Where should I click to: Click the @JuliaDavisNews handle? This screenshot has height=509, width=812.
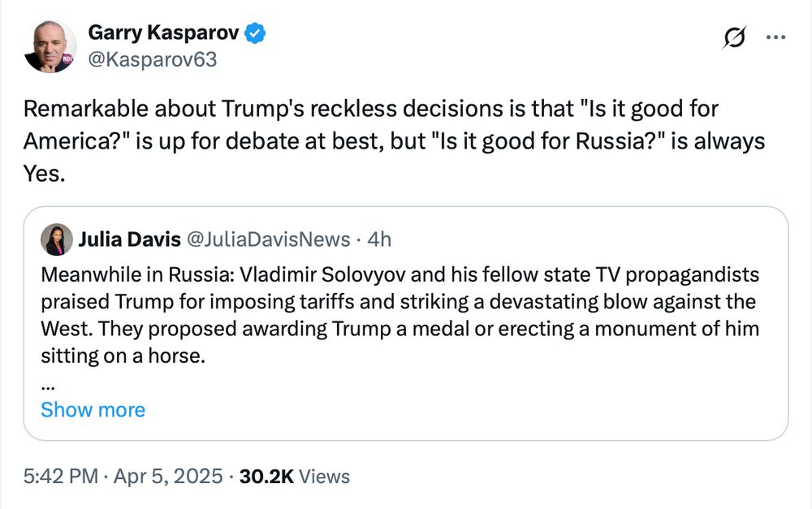[269, 239]
